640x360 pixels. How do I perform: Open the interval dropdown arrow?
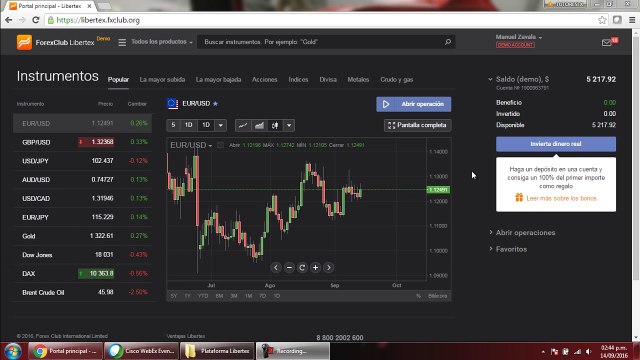tap(220, 125)
